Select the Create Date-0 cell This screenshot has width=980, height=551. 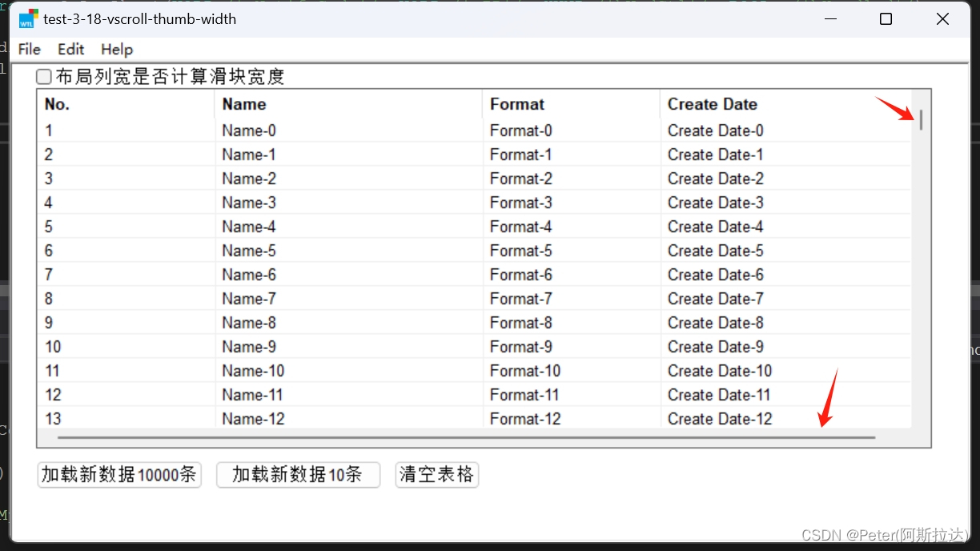coord(786,131)
